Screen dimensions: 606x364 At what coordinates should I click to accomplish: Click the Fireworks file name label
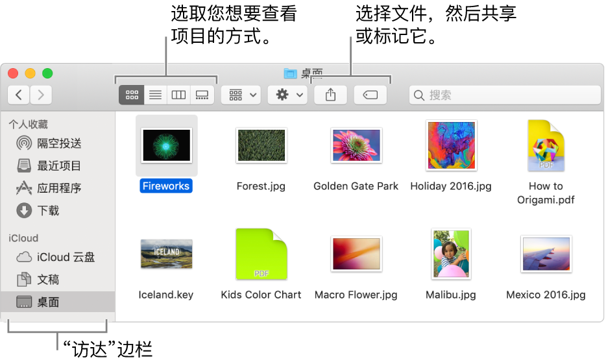(x=166, y=186)
